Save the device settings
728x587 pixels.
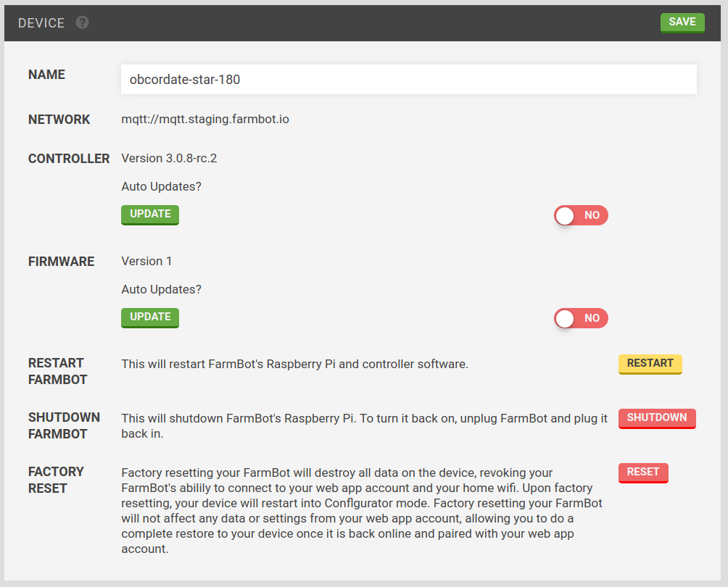[x=682, y=22]
